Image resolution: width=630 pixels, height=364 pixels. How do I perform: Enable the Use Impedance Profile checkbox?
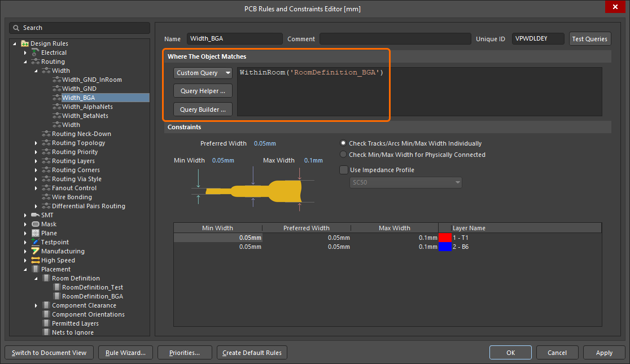point(344,170)
